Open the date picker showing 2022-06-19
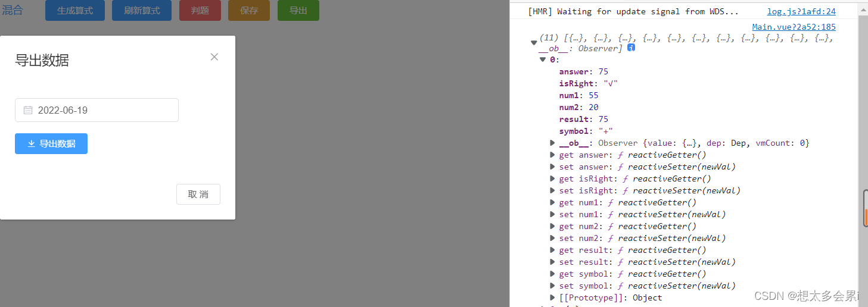This screenshot has width=868, height=307. click(x=97, y=110)
